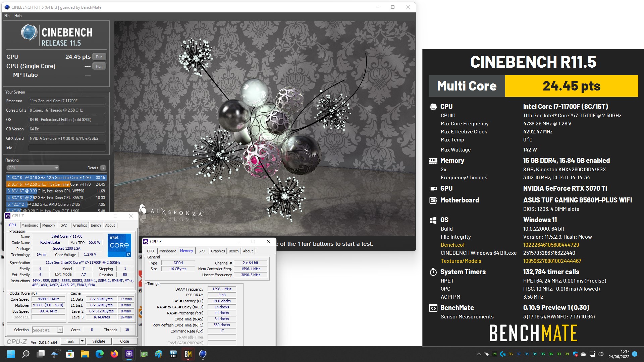Click the NVIDIA tray icon
Image resolution: width=644 pixels, height=362 pixels.
click(x=494, y=354)
